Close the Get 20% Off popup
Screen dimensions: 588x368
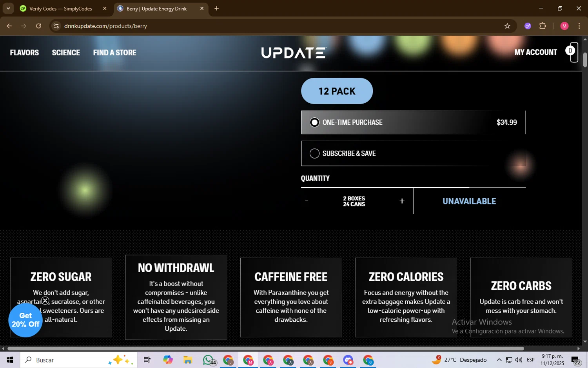[x=45, y=301]
